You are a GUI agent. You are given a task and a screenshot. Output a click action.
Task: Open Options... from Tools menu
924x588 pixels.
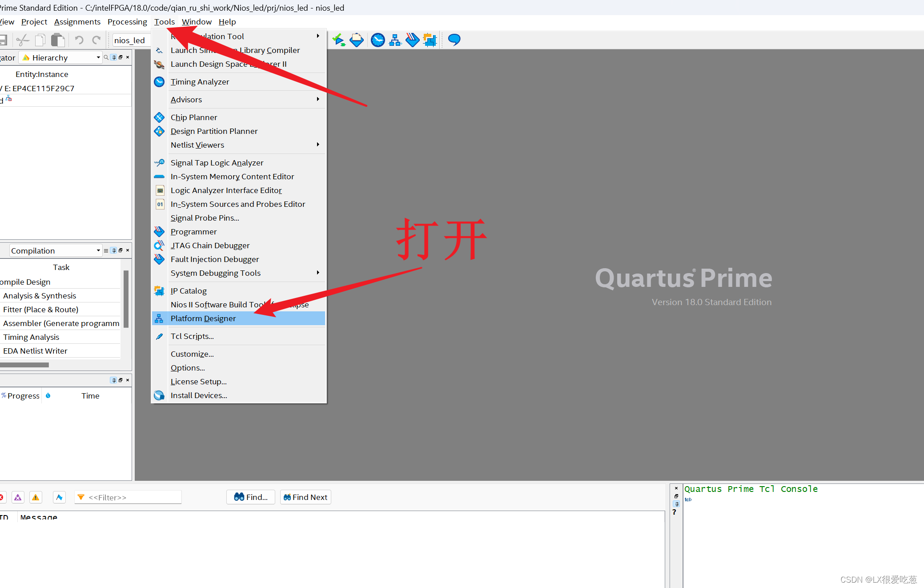(239, 368)
